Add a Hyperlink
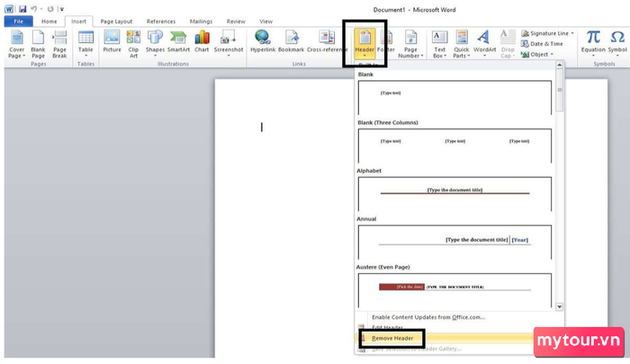The width and height of the screenshot is (630, 364). tap(263, 41)
